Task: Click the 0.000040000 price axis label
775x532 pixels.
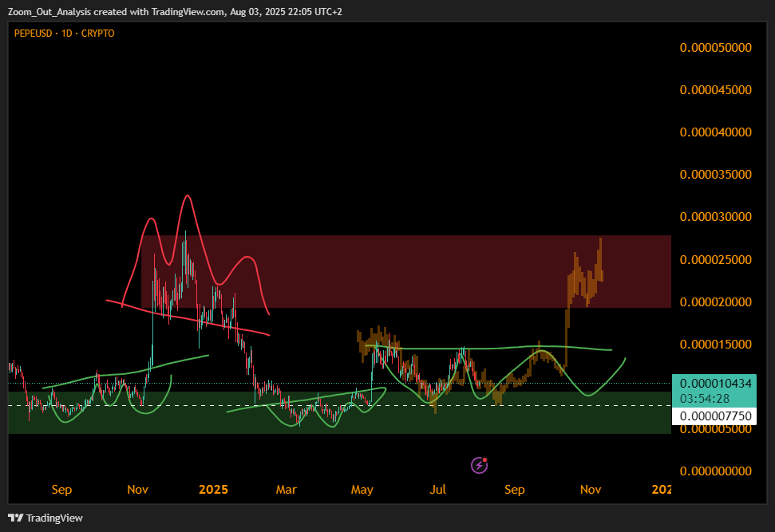Action: coord(715,132)
